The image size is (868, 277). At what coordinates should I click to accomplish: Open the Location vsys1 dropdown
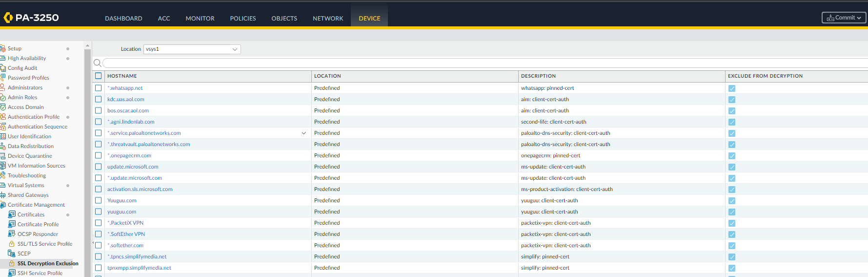pos(192,49)
